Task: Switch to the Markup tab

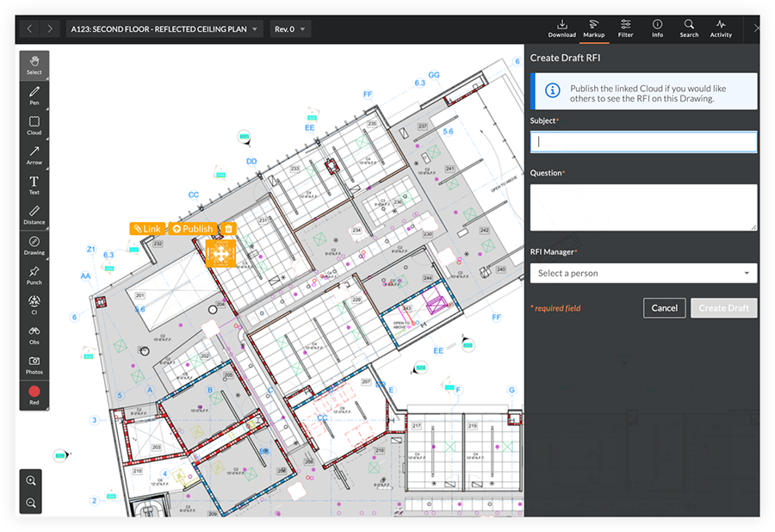Action: [593, 28]
